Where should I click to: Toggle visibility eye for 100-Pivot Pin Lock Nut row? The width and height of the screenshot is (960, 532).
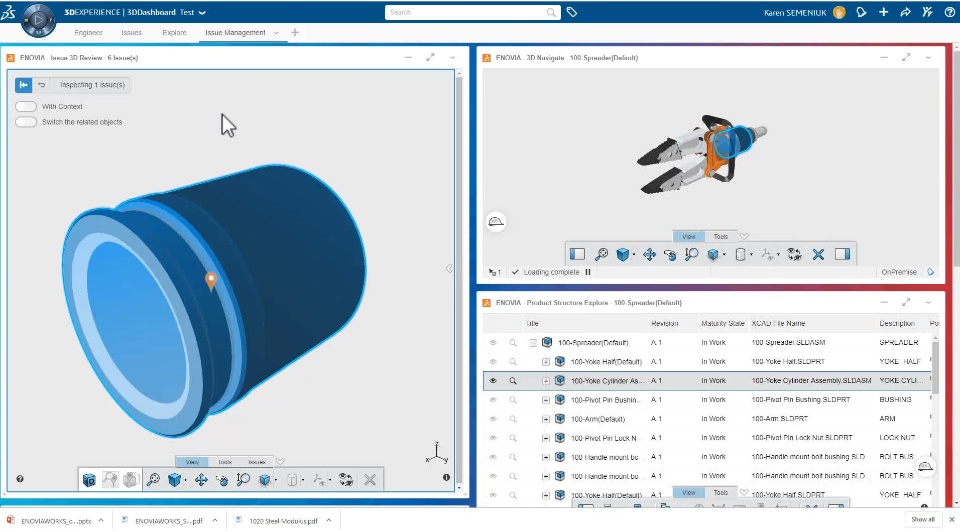493,438
